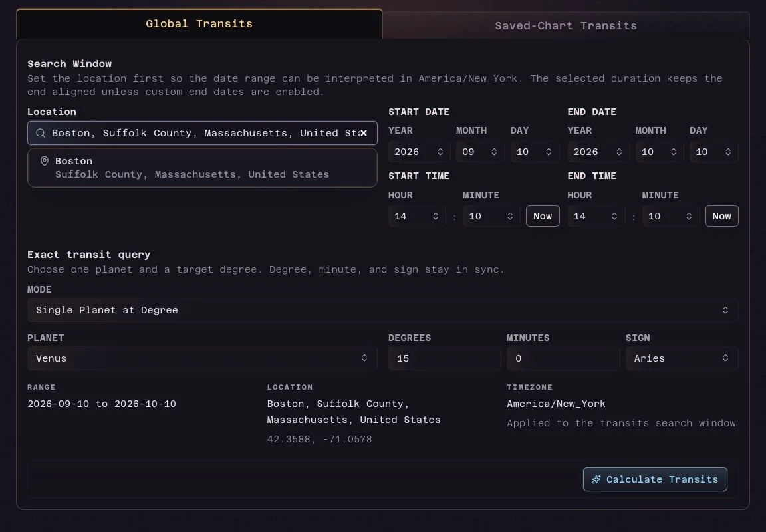The image size is (766, 532).
Task: Click the map pin icon beside Boston
Action: pyautogui.click(x=45, y=161)
